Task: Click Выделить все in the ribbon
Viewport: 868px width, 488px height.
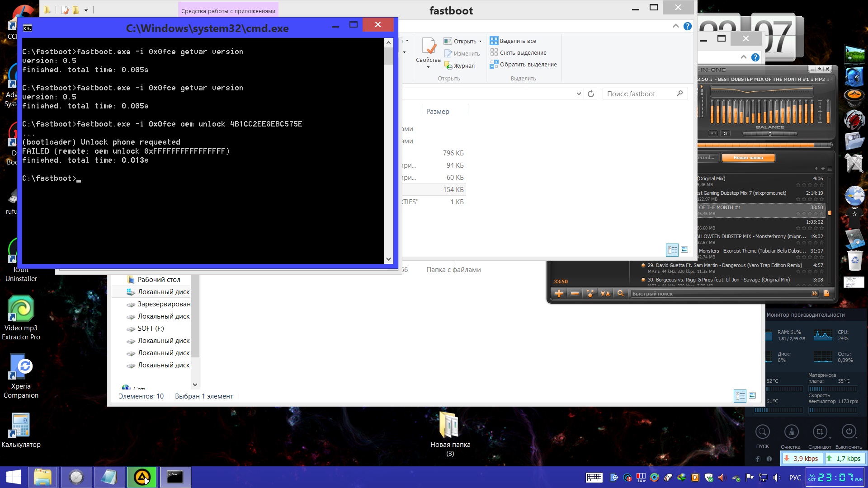Action: point(517,41)
